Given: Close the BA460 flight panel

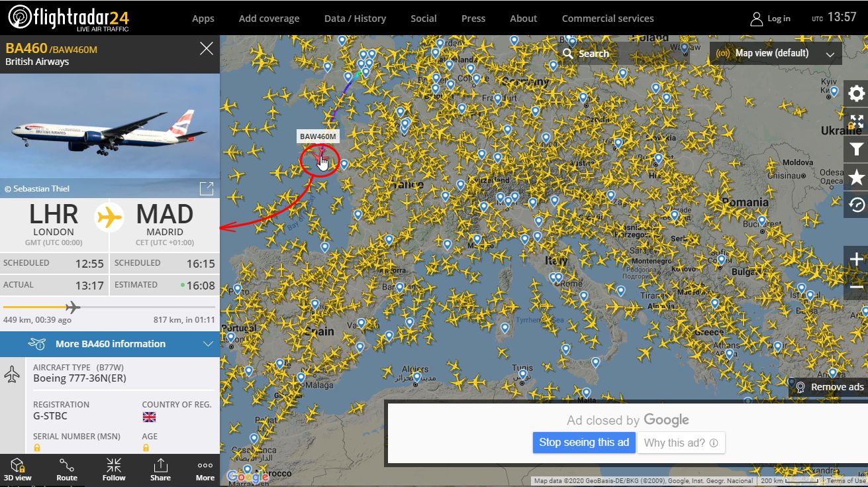Looking at the screenshot, I should click(x=207, y=48).
